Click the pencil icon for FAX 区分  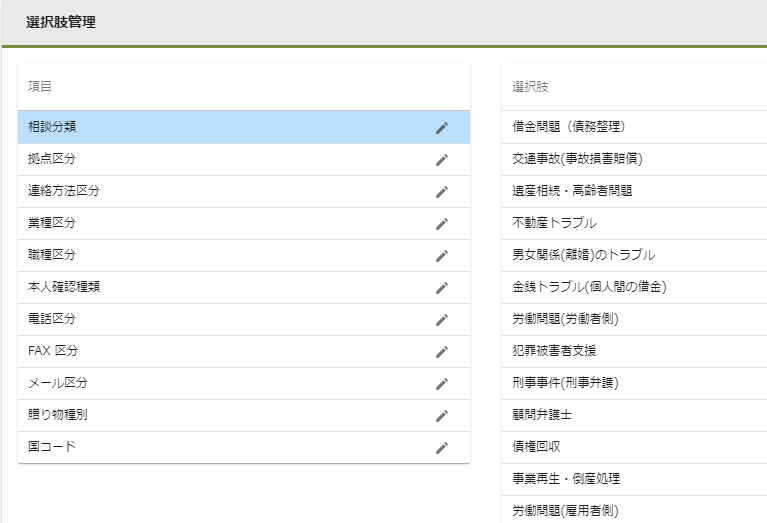tap(442, 351)
